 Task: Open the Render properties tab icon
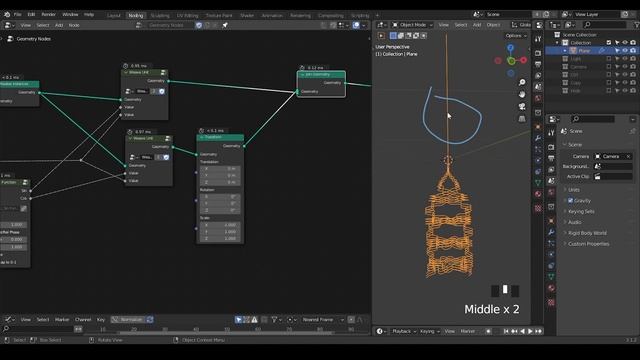click(x=551, y=147)
